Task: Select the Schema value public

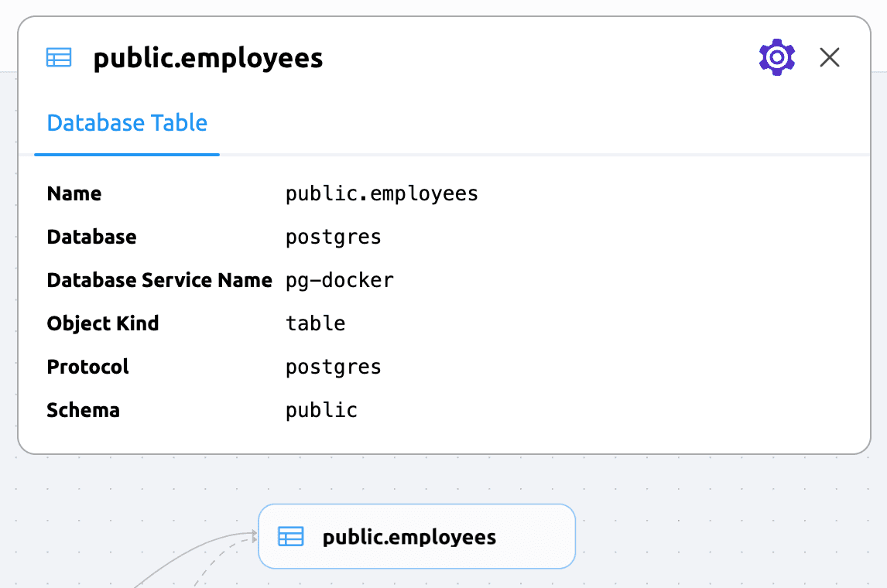Action: [x=321, y=410]
